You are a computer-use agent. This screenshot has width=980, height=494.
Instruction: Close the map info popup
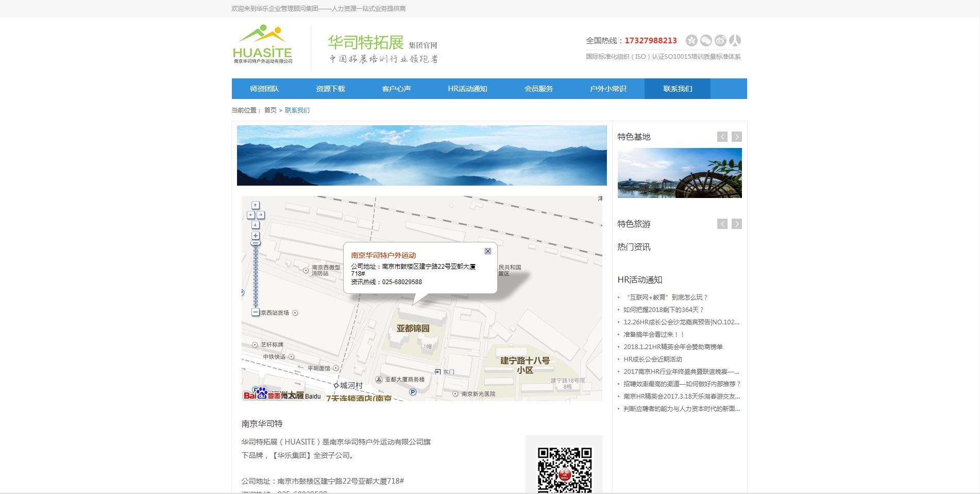point(488,251)
